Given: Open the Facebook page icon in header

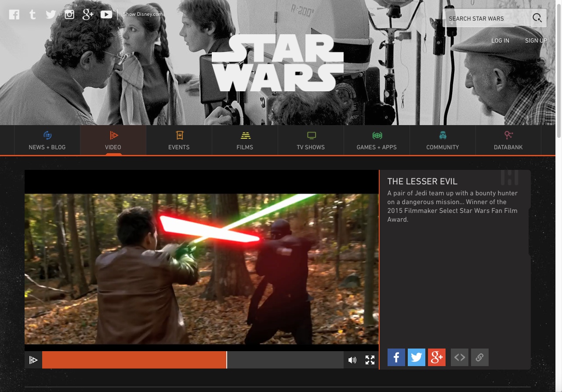Looking at the screenshot, I should 14,14.
